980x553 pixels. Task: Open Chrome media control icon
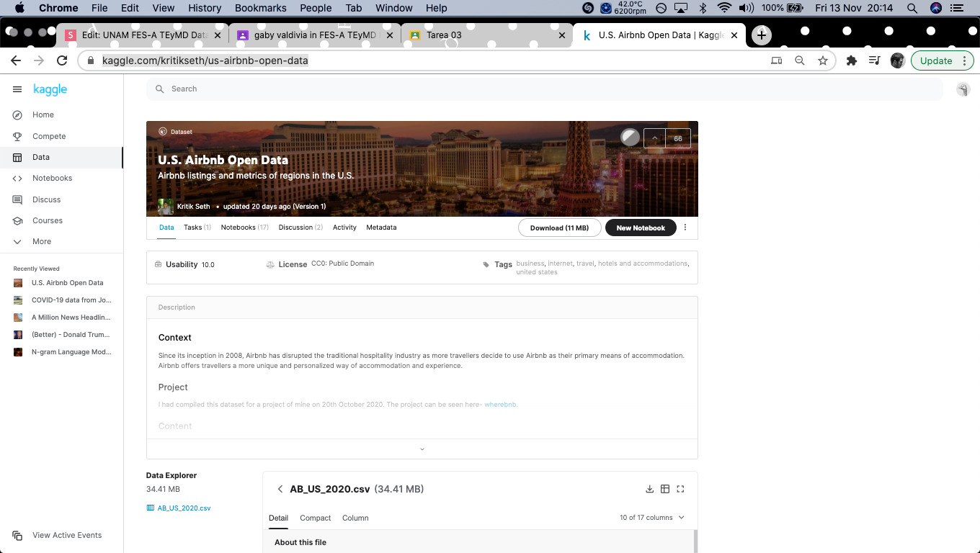tap(874, 61)
